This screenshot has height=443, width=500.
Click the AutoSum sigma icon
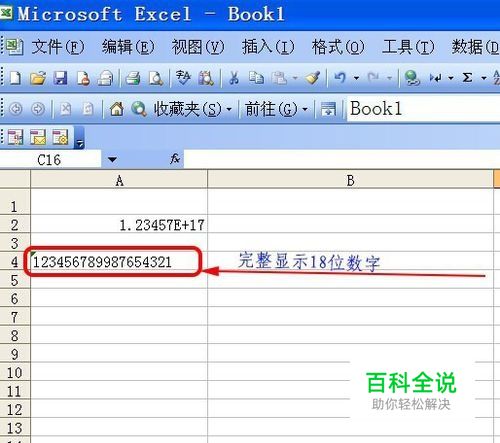coord(467,78)
